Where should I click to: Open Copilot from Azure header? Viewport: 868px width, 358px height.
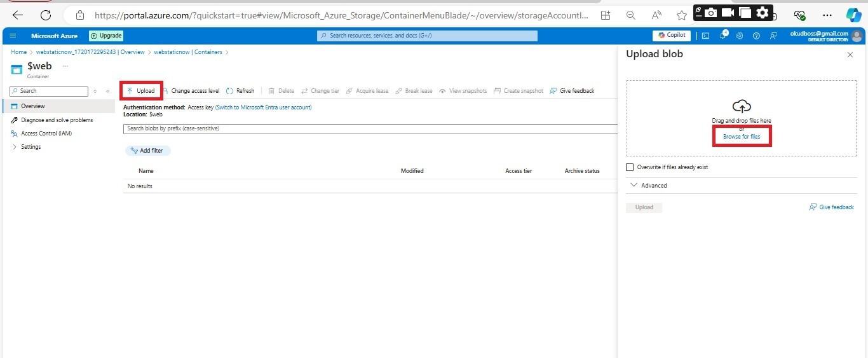pyautogui.click(x=672, y=36)
